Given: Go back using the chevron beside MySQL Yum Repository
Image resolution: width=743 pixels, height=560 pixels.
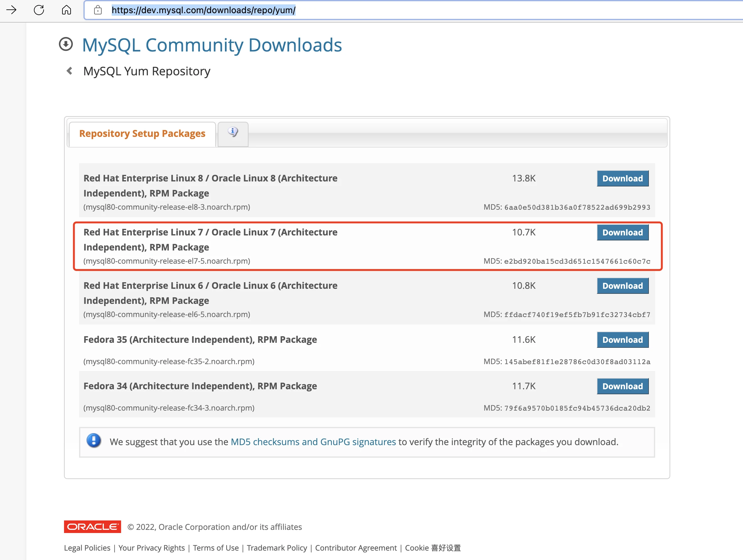Looking at the screenshot, I should [x=69, y=71].
